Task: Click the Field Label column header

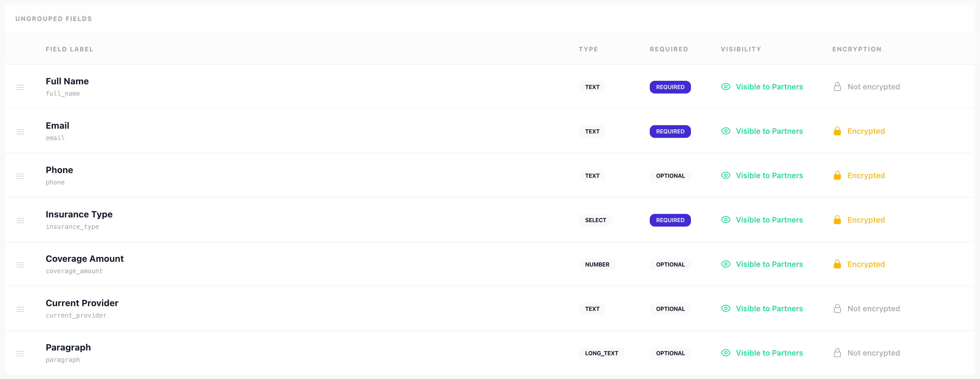Action: click(x=69, y=49)
